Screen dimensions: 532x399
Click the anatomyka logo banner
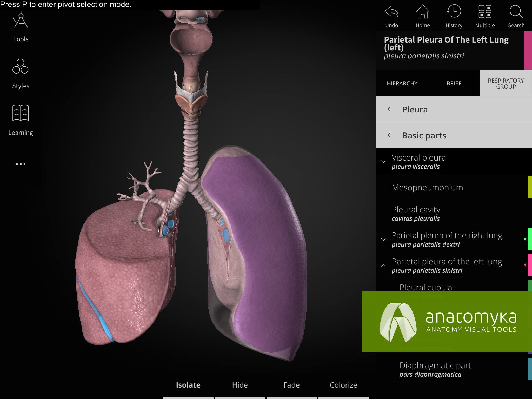(x=447, y=322)
